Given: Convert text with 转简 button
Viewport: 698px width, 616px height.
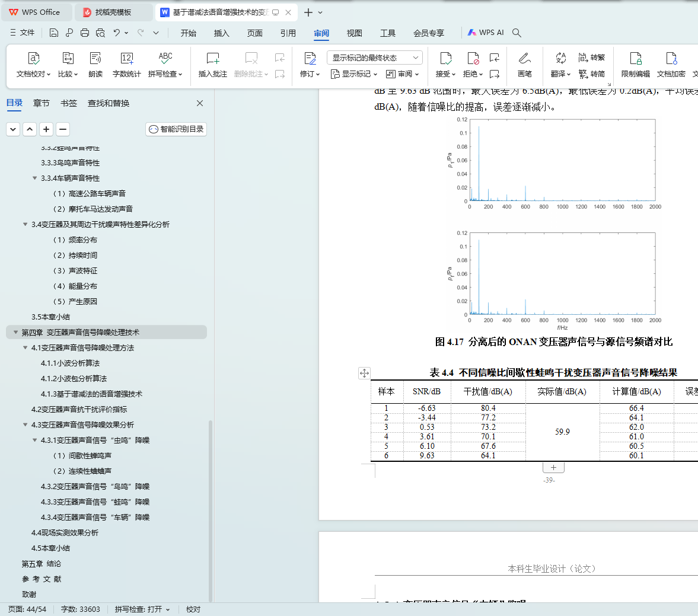Looking at the screenshot, I should 592,74.
